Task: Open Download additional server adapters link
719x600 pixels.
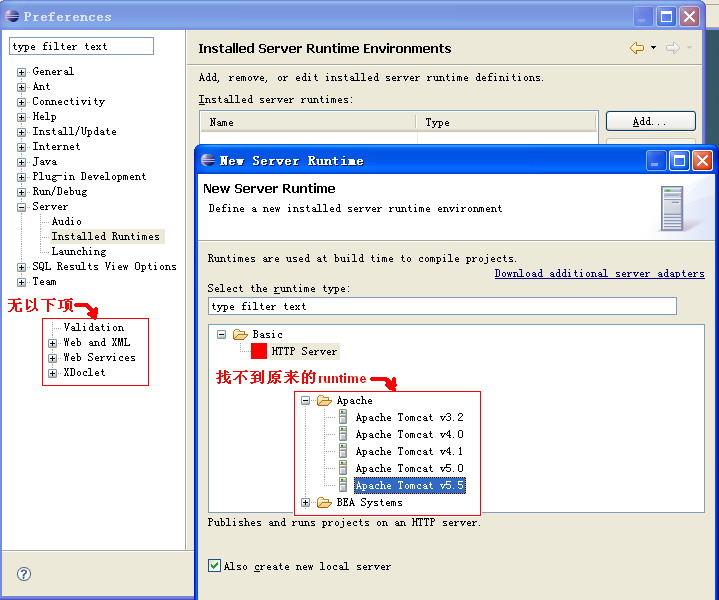Action: coord(599,274)
